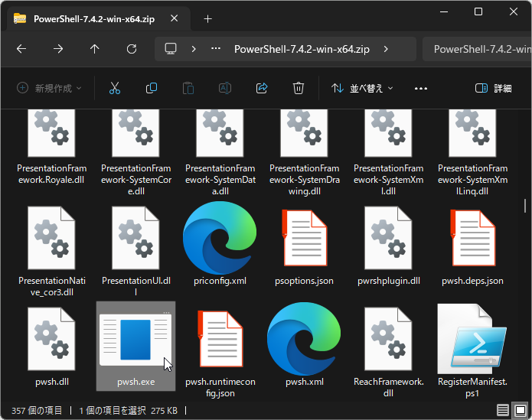
Task: Click the 357 個の項目 status text
Action: pyautogui.click(x=37, y=411)
